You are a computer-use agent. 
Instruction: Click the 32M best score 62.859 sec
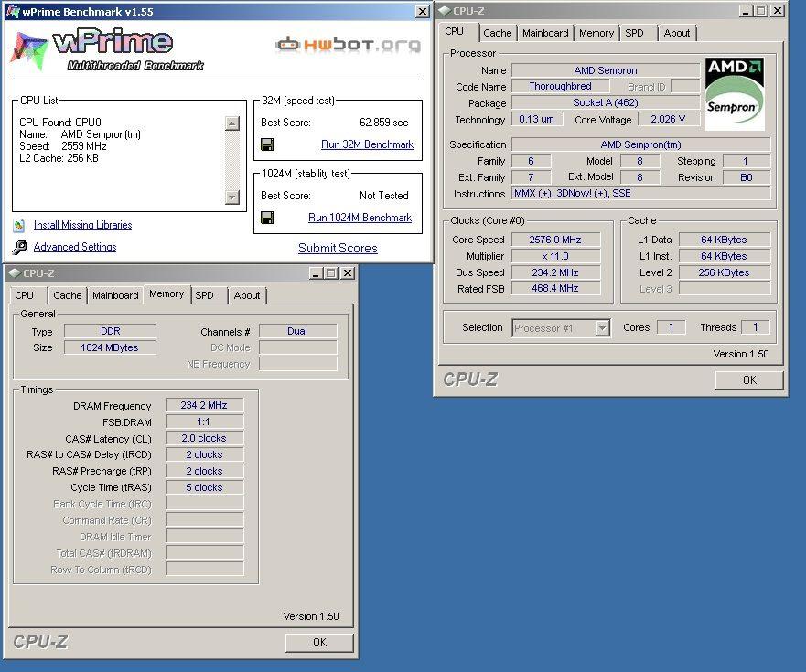point(384,123)
